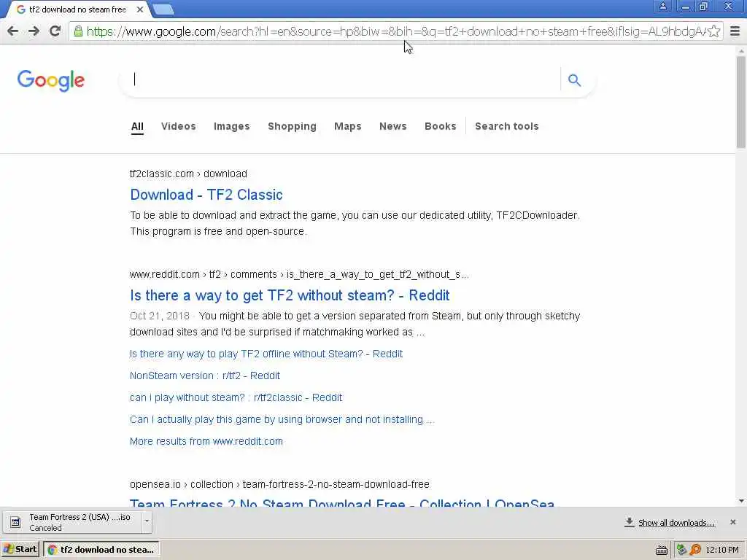
Task: Click the scrollbar up arrow
Action: (741, 50)
